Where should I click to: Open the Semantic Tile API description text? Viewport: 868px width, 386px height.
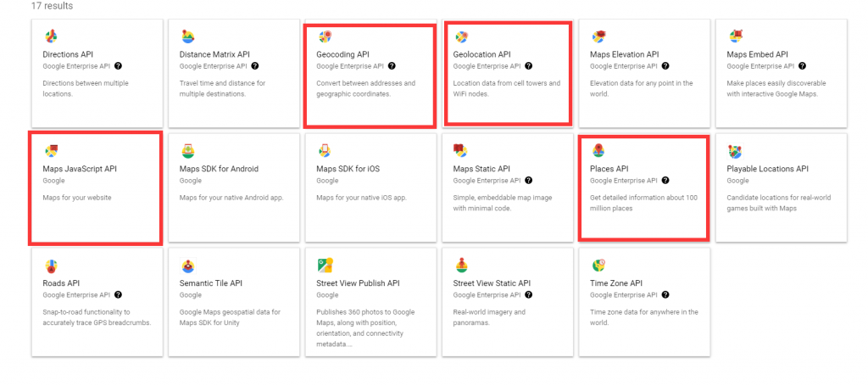231,317
